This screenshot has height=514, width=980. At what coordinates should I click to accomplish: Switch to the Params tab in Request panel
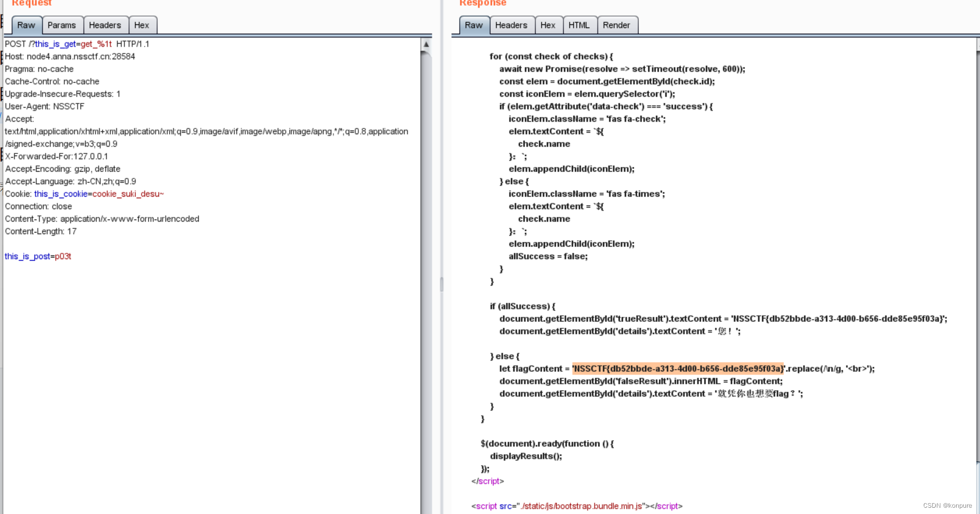(x=62, y=24)
